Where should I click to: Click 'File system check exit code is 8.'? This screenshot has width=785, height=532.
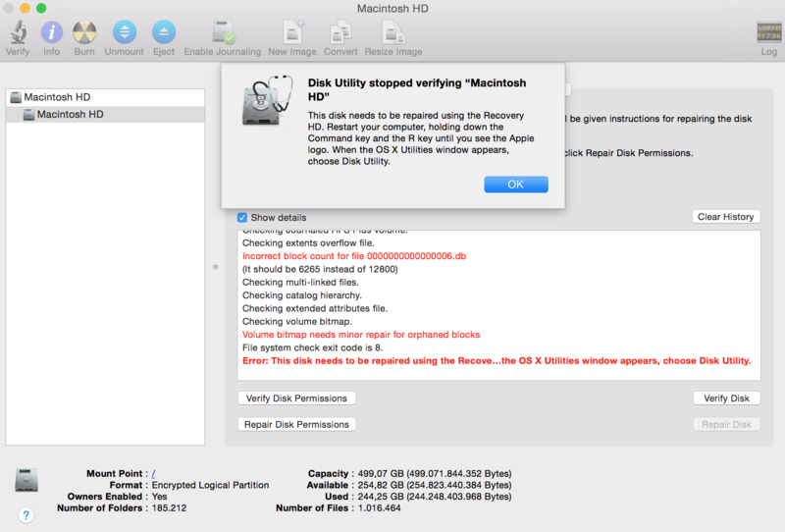click(x=312, y=347)
